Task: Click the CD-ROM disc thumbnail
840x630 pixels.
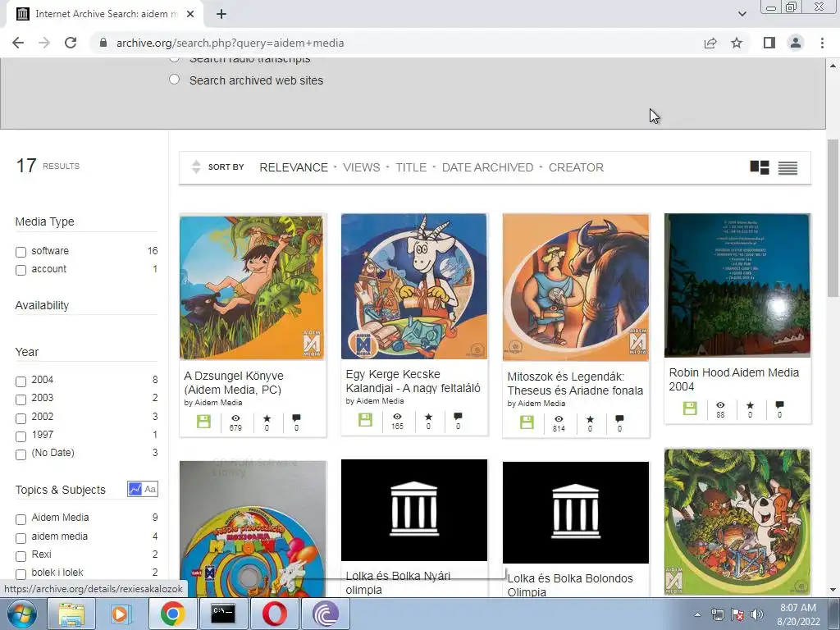Action: tap(253, 529)
